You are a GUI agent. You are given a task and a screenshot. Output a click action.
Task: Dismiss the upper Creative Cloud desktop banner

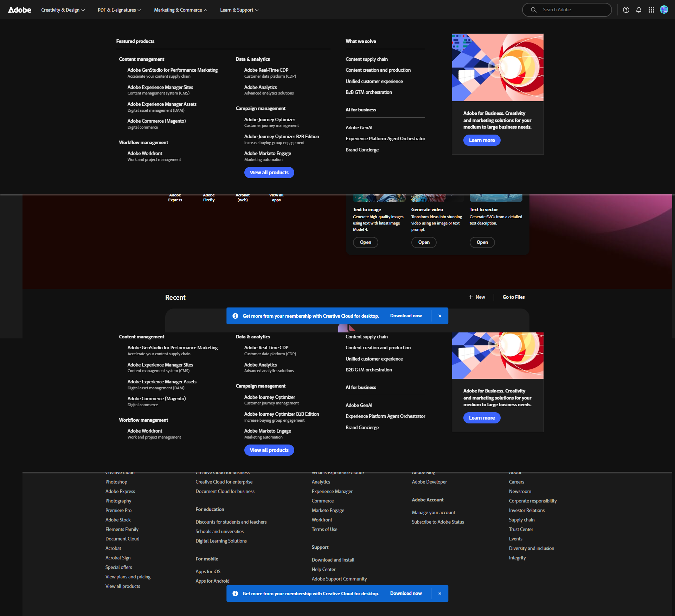pyautogui.click(x=440, y=316)
